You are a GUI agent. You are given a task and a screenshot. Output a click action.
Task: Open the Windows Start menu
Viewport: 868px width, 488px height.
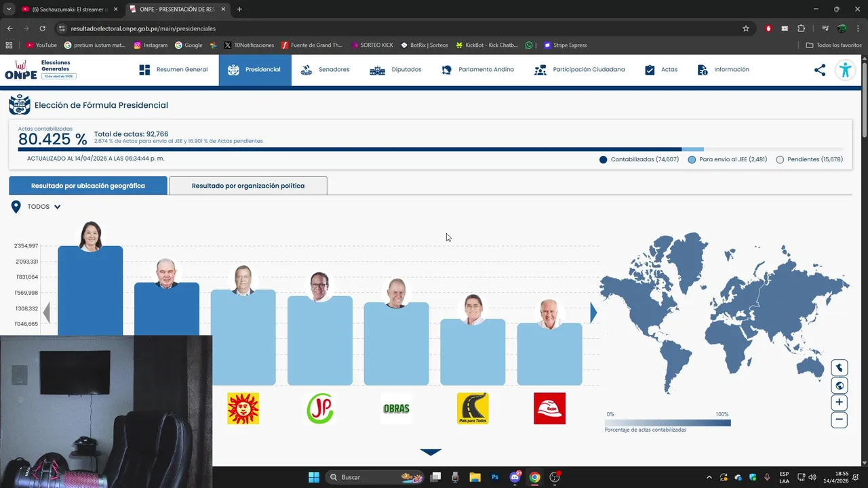point(314,477)
